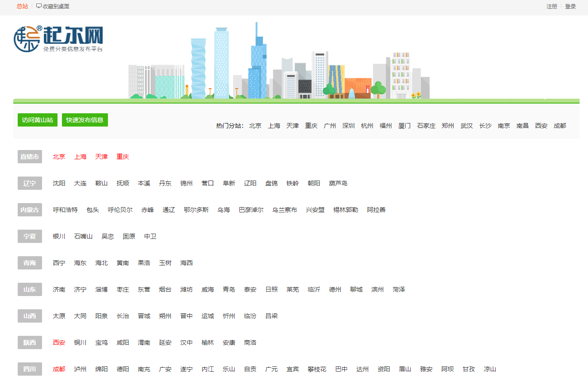
Task: Click the 快速发布信息 button
Action: click(x=85, y=120)
